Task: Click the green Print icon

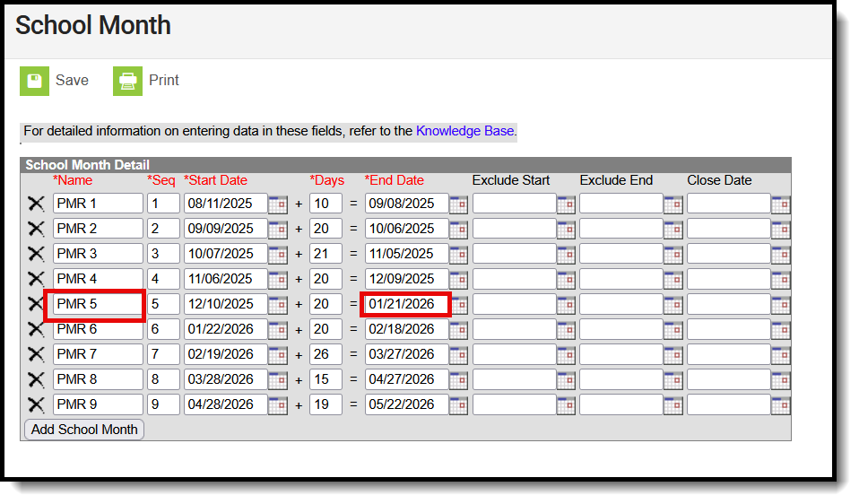Action: pos(127,81)
